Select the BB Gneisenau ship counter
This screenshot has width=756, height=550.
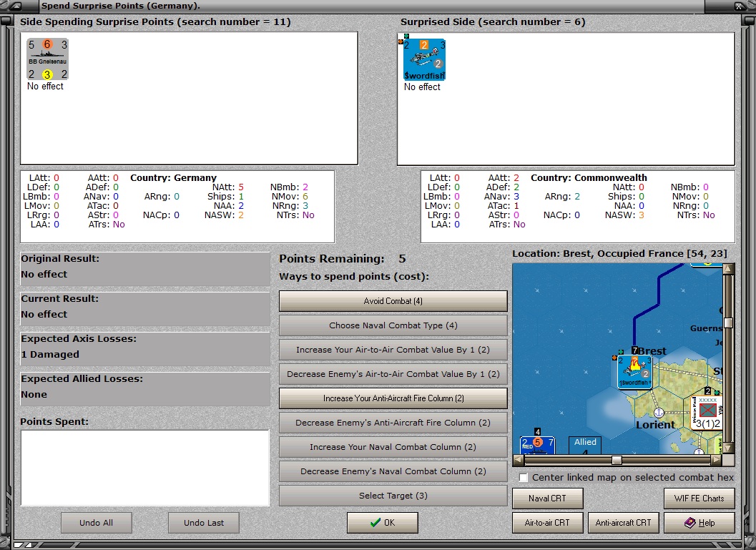47,59
